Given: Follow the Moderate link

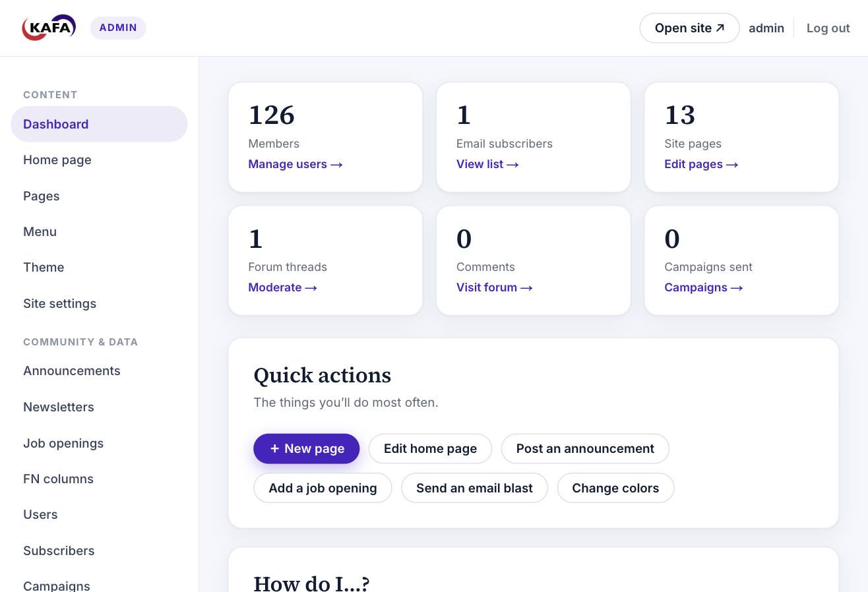Looking at the screenshot, I should tap(282, 287).
